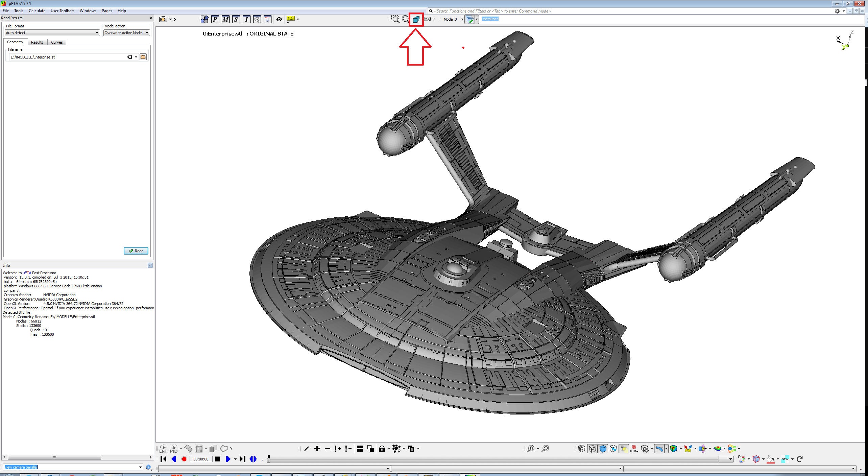868x476 pixels.
Task: Click the plus add-visible icon
Action: [317, 449]
